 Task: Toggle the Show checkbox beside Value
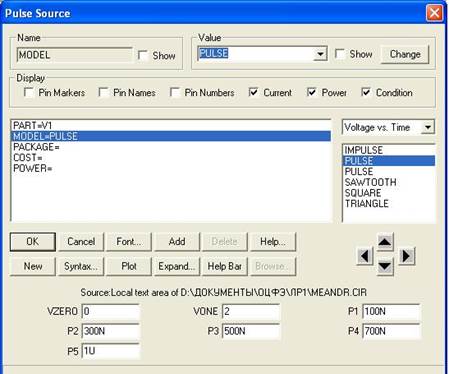pos(340,54)
